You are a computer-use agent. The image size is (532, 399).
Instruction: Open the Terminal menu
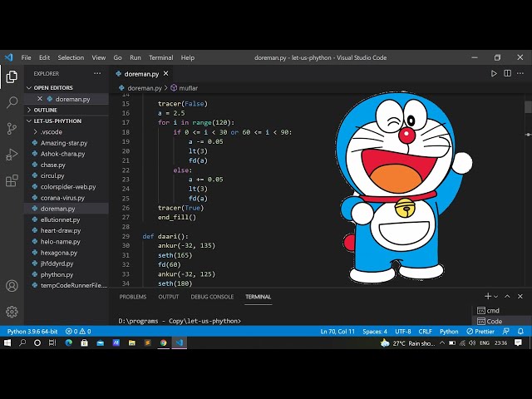point(160,57)
